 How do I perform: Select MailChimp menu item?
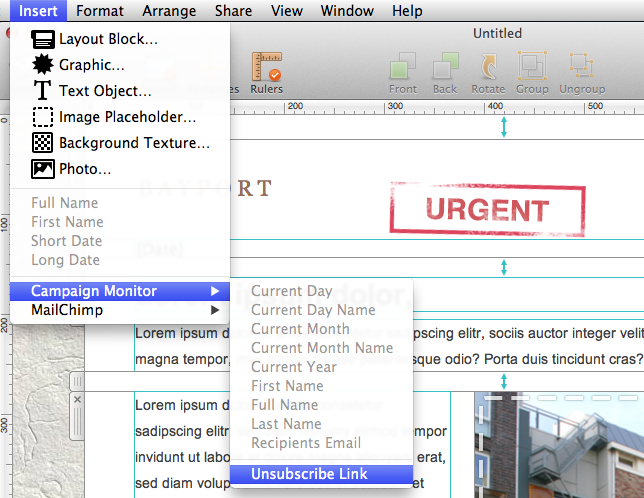pos(120,310)
